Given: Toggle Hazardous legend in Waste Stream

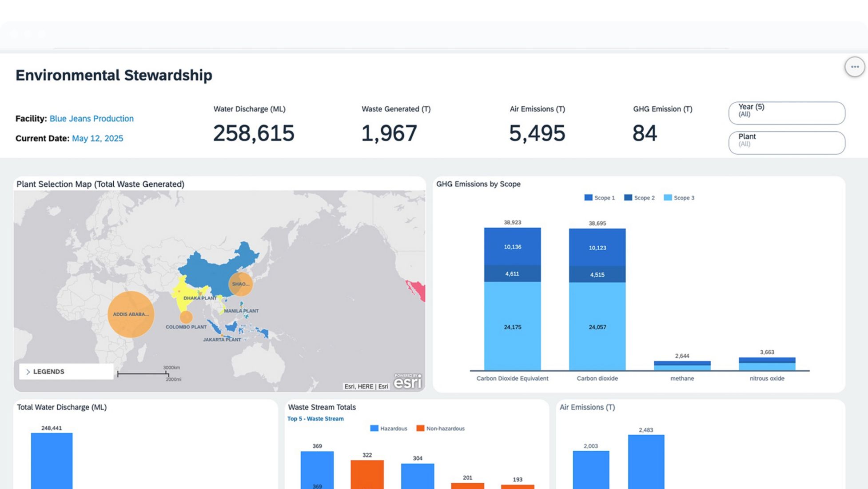Looking at the screenshot, I should click(388, 429).
